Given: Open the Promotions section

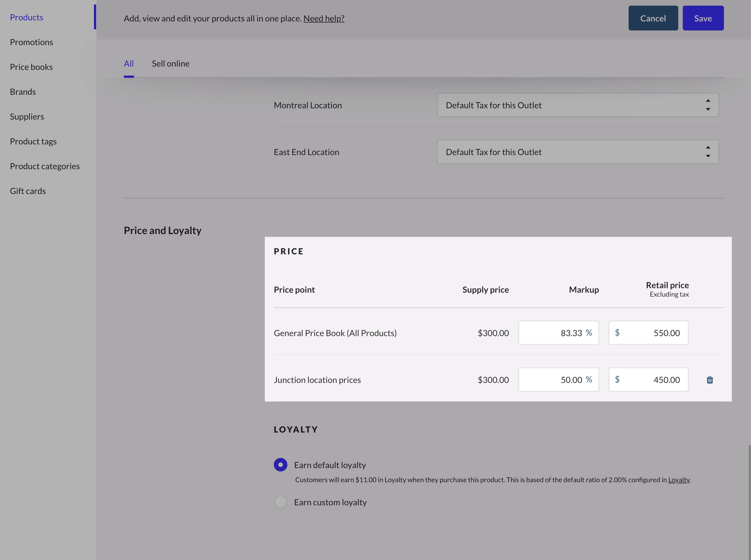Looking at the screenshot, I should 31,42.
